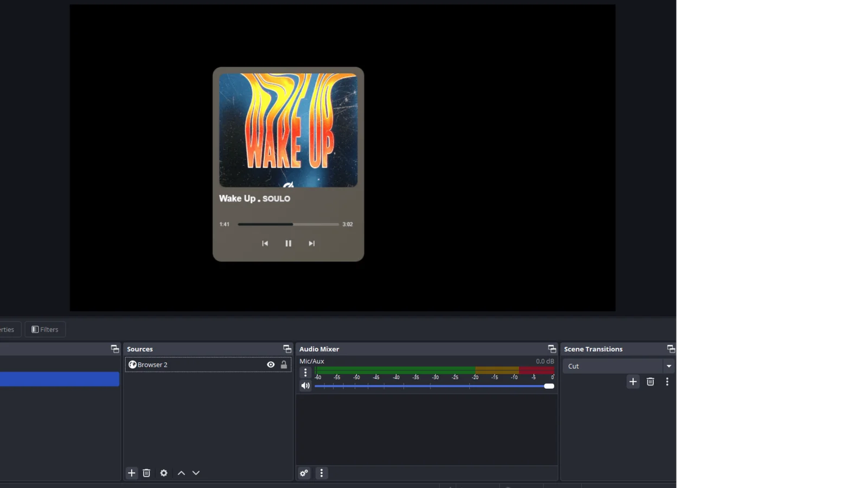Move source up with arrow
Screen dimensions: 868x488
click(181, 473)
